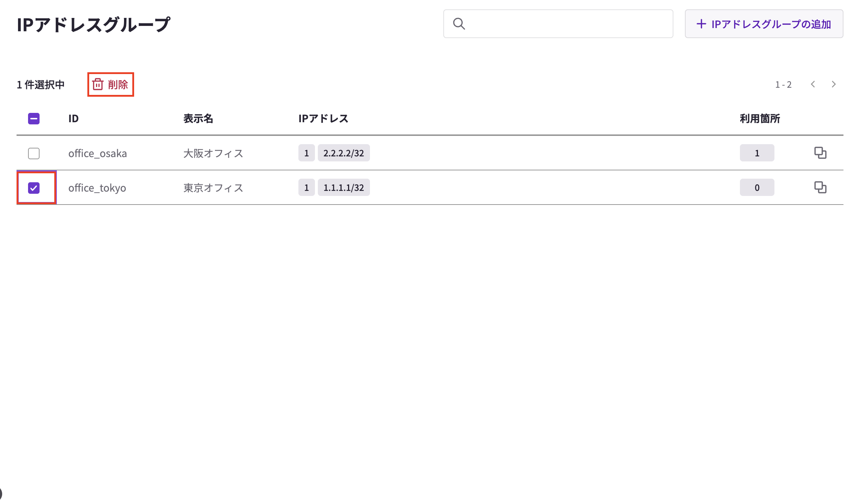860x504 pixels.
Task: Click the IP count badge in the office_osaka row
Action: pos(307,153)
